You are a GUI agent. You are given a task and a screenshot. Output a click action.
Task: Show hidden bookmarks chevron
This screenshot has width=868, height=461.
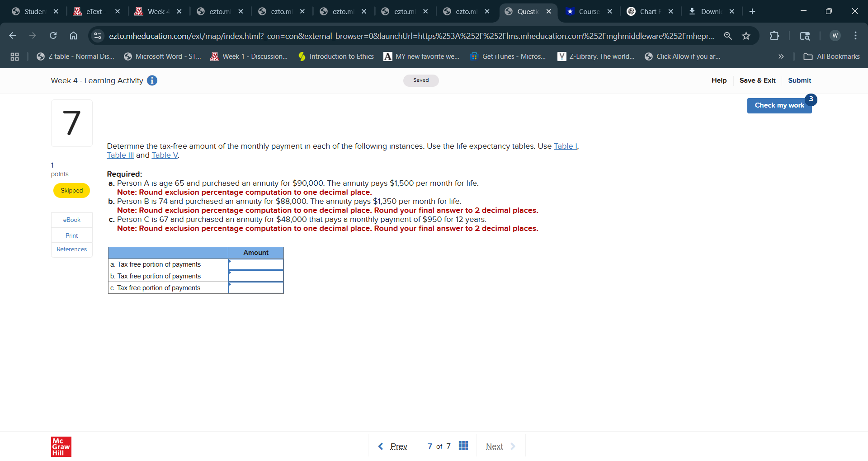781,56
